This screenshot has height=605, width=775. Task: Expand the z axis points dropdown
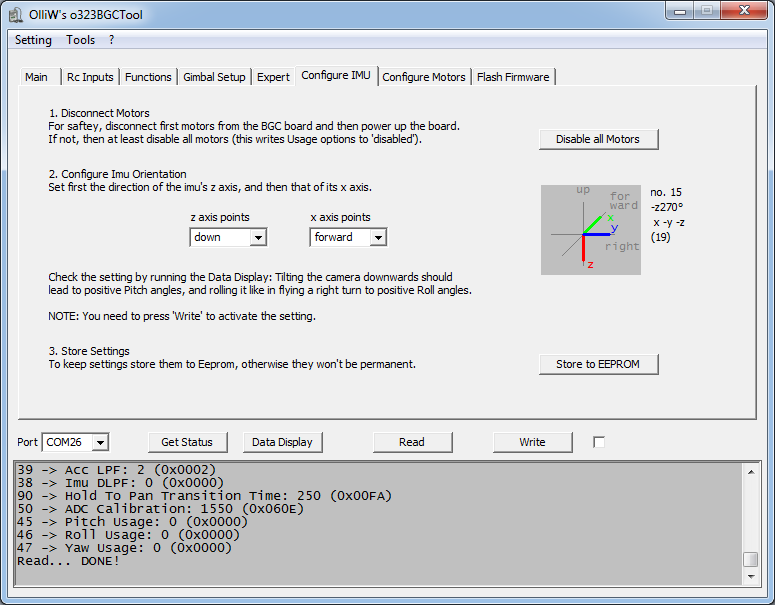tap(258, 238)
